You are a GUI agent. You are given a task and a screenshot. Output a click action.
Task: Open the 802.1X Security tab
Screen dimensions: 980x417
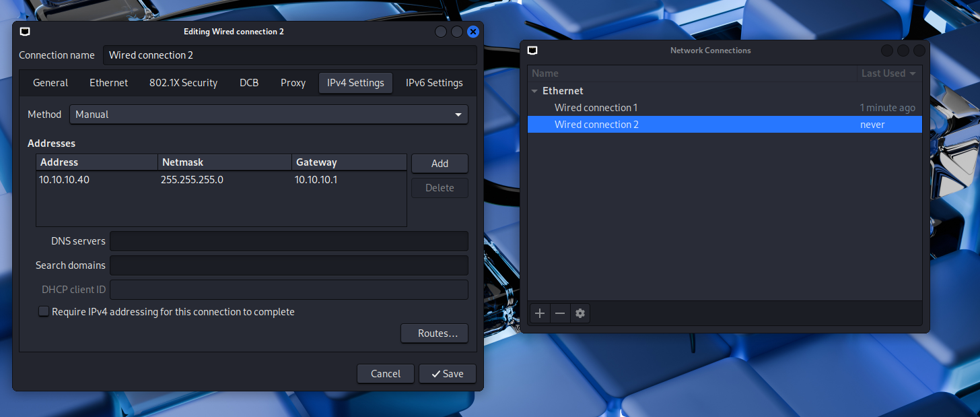183,83
